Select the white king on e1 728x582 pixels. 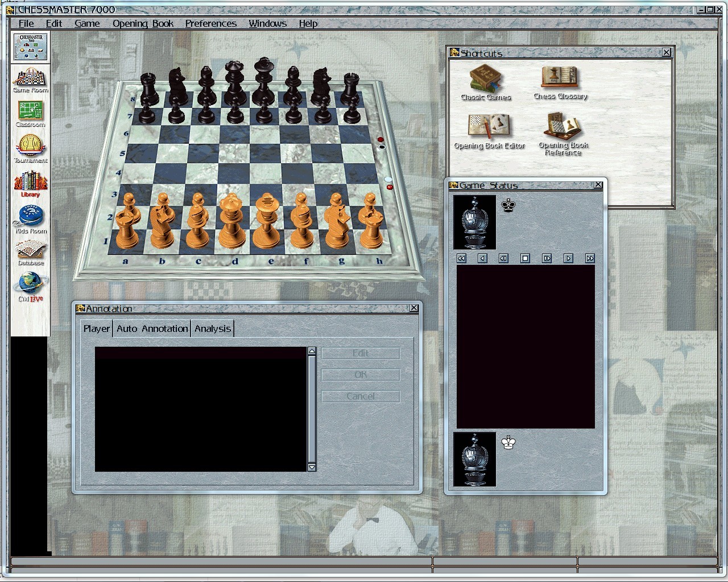tap(266, 222)
